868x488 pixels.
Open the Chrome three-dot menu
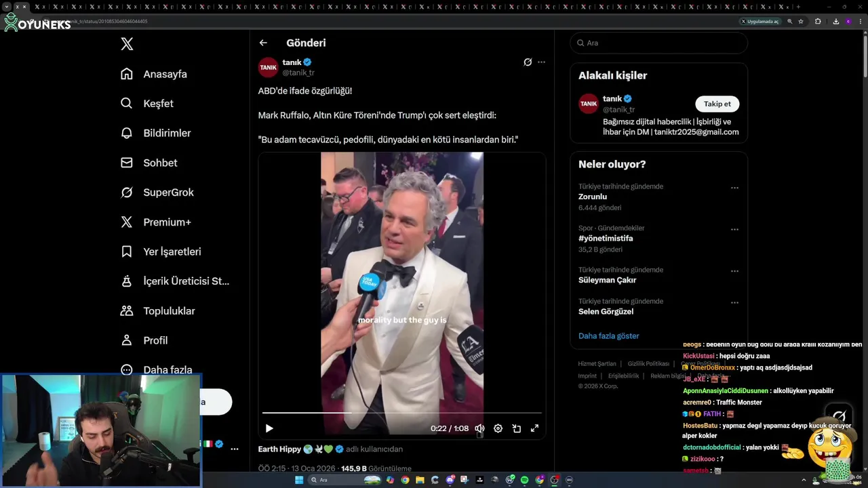pos(860,21)
